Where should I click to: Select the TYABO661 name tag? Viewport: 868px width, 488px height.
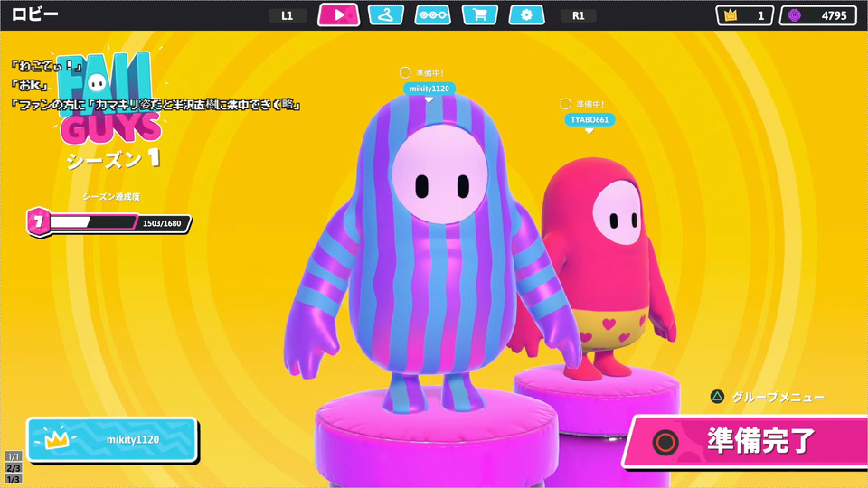(x=589, y=119)
